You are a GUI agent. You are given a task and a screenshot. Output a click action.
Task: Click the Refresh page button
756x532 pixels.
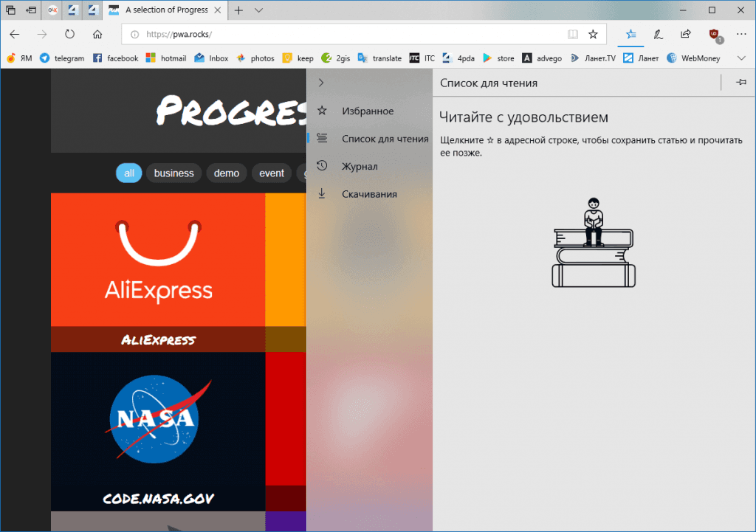(x=69, y=34)
